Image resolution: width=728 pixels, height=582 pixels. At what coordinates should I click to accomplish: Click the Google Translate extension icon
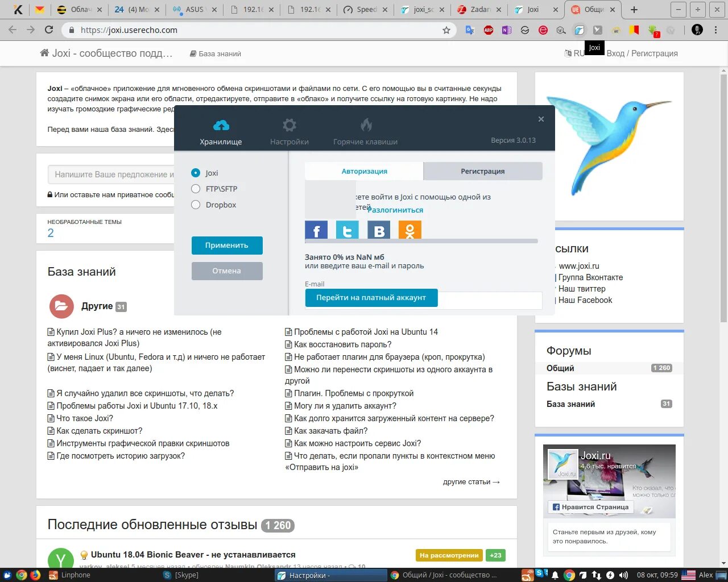click(470, 30)
